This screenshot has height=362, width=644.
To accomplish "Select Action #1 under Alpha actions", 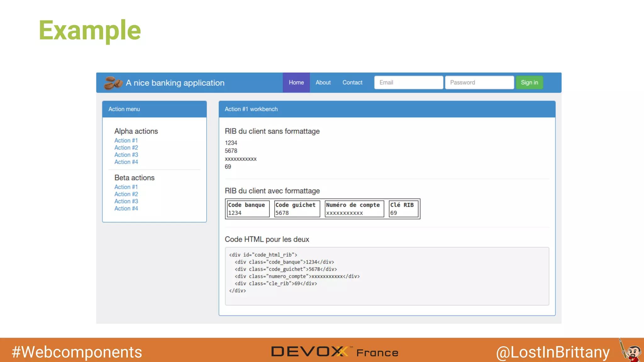I will tap(126, 140).
